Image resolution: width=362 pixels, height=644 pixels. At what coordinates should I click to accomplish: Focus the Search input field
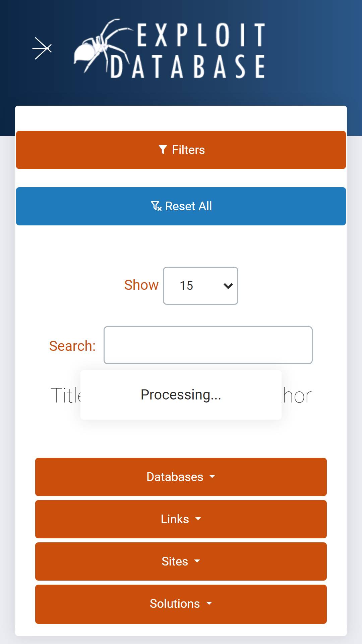point(208,345)
